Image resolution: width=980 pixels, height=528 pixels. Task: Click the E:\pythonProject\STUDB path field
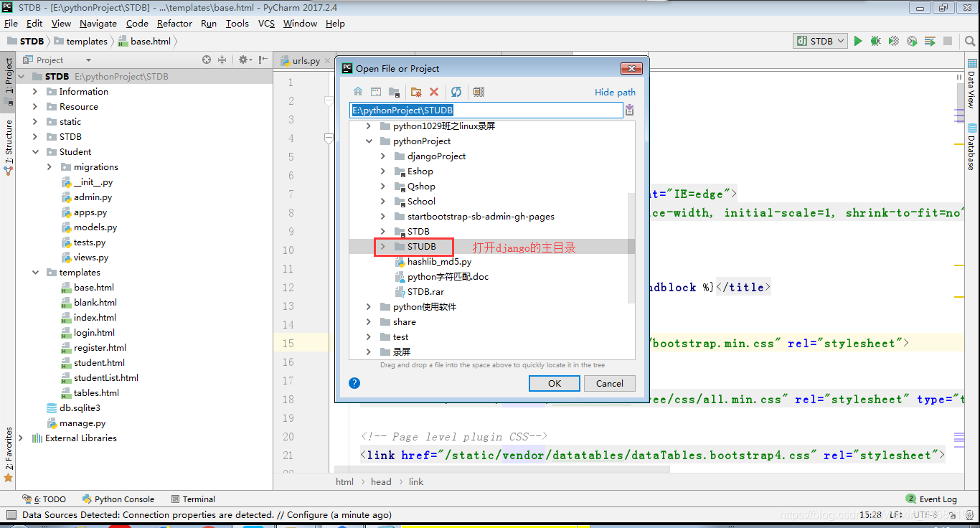click(x=486, y=110)
